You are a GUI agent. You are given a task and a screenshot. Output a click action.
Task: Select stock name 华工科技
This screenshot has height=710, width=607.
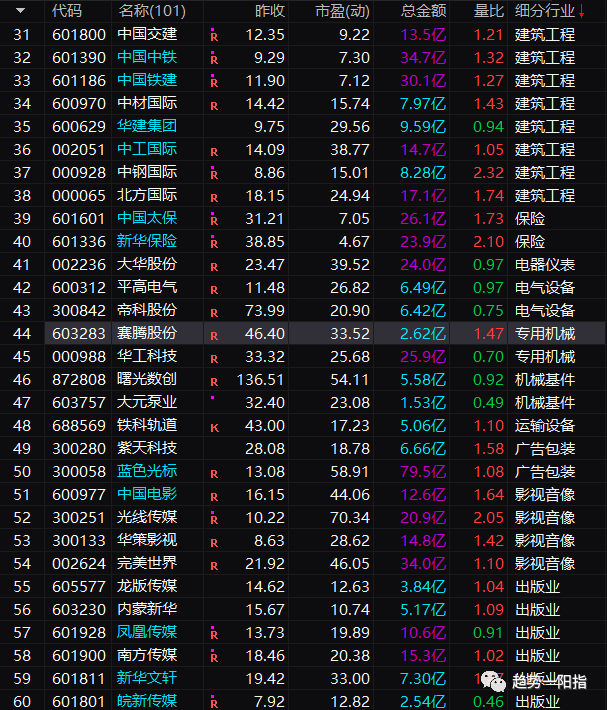tap(147, 356)
